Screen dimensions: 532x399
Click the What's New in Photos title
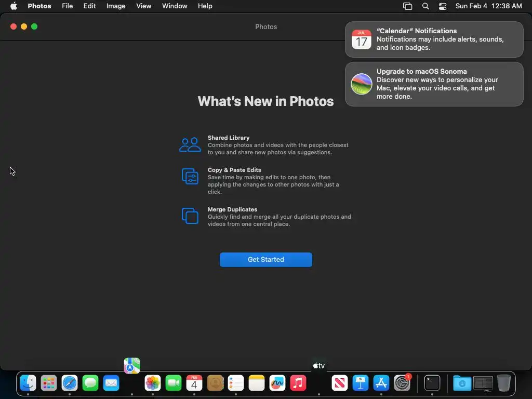(x=265, y=101)
